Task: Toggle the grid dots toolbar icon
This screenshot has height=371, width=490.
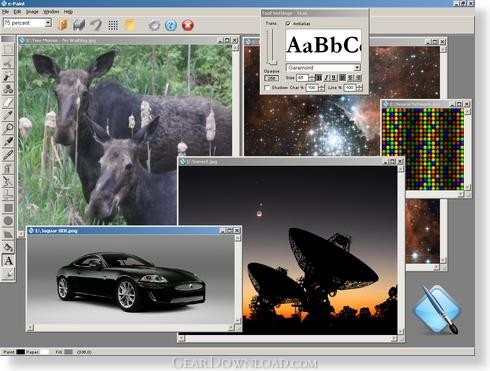Action: (x=113, y=25)
